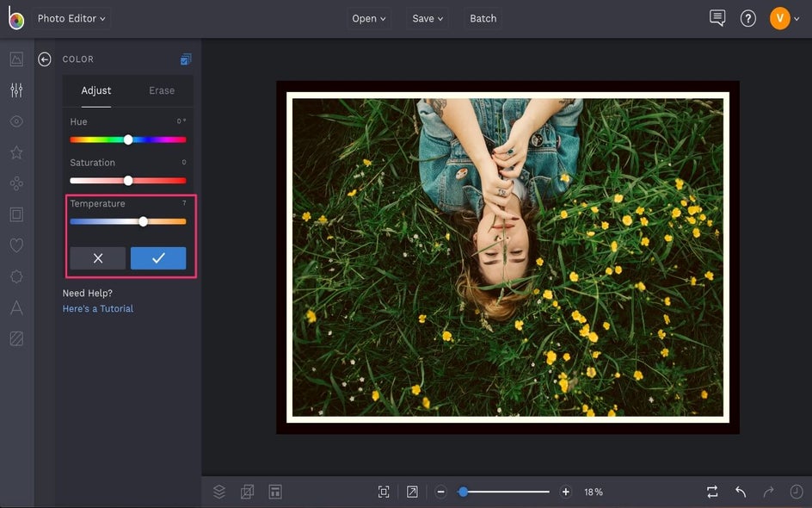Click the fit-to-screen icon
This screenshot has height=508, width=812.
[384, 492]
